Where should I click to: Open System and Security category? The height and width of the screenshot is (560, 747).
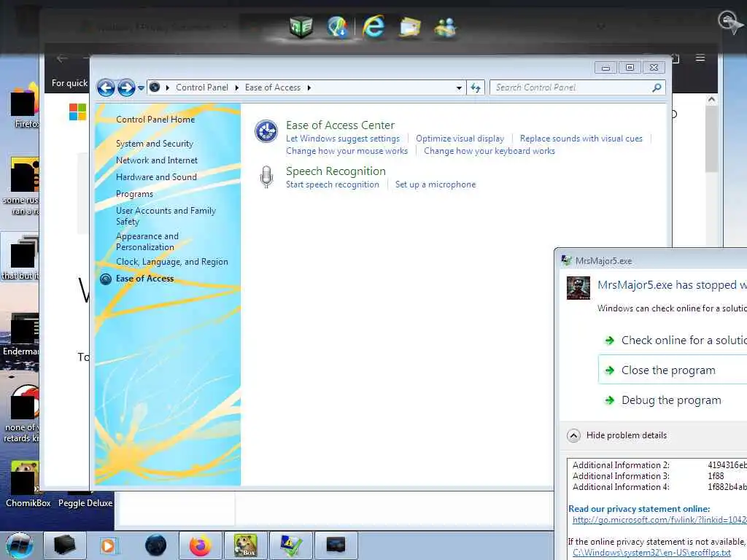tap(155, 144)
